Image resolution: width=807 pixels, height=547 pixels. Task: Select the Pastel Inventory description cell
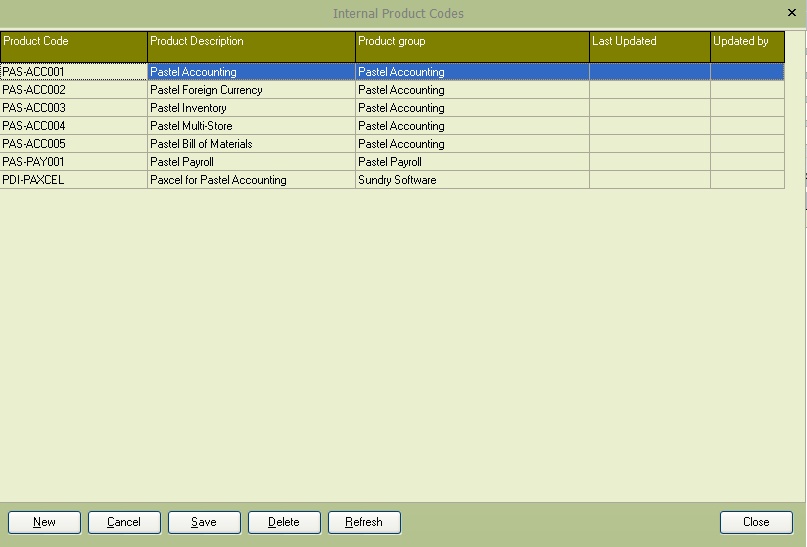tap(251, 108)
